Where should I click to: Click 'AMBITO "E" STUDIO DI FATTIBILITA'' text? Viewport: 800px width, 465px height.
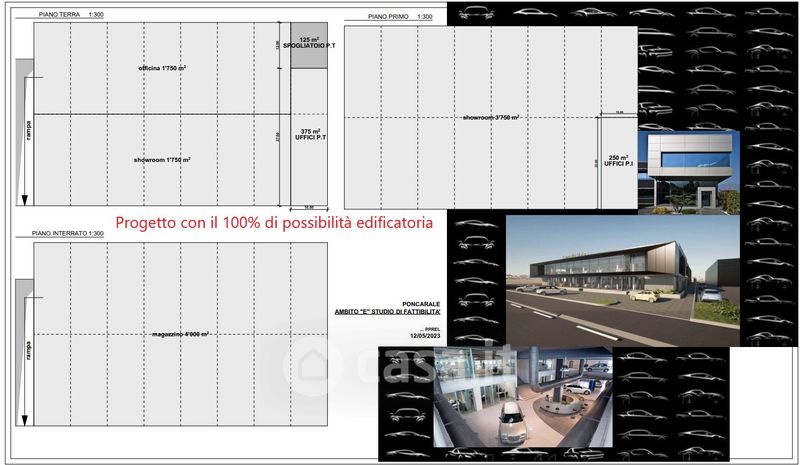click(387, 311)
